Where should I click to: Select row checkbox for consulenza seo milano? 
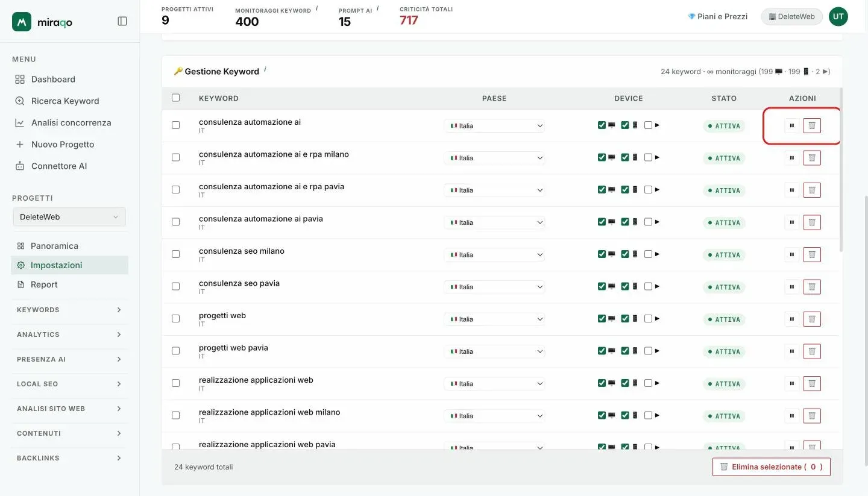pos(176,254)
